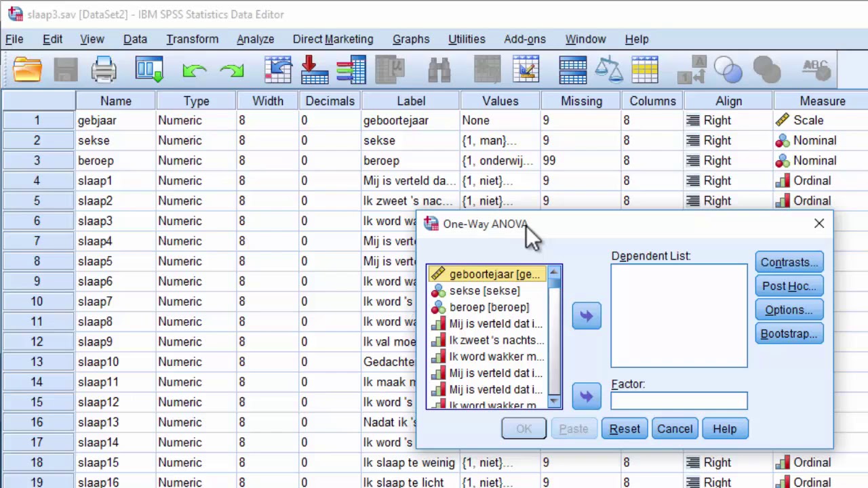Click the Go to variable icon
868x488 pixels.
click(314, 69)
